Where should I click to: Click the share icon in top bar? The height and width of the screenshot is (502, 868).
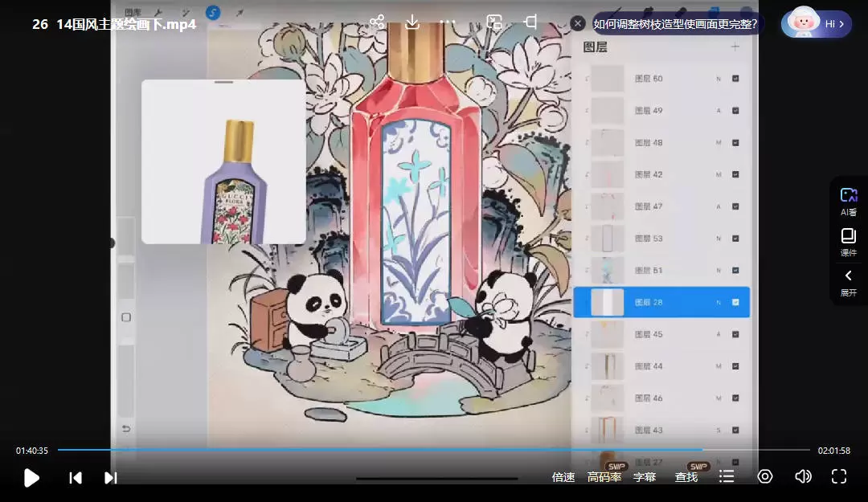377,22
